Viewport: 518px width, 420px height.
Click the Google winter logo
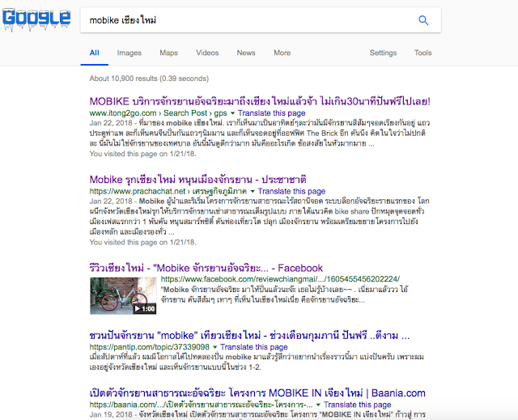coord(36,19)
